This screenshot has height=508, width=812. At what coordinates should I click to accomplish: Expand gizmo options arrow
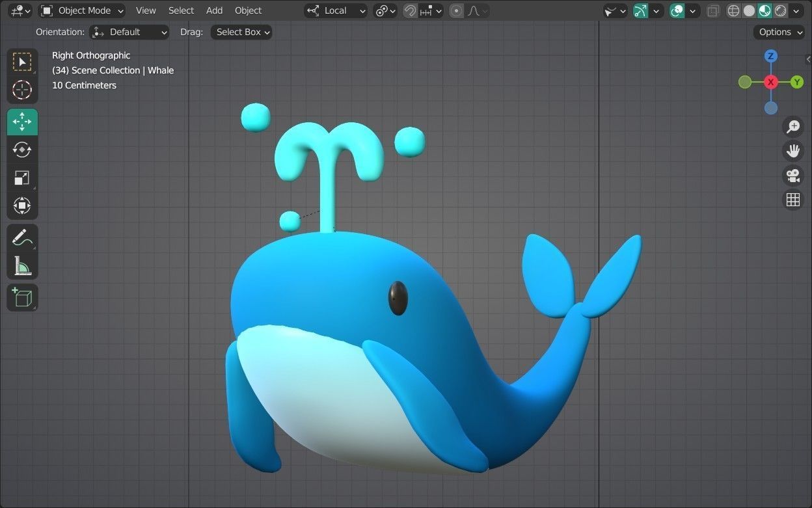[x=656, y=10]
